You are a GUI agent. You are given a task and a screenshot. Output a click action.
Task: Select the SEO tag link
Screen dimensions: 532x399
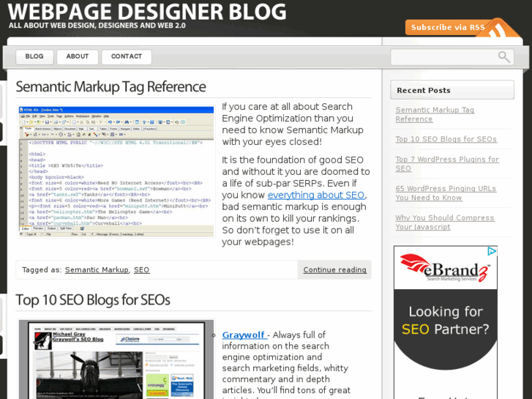141,269
